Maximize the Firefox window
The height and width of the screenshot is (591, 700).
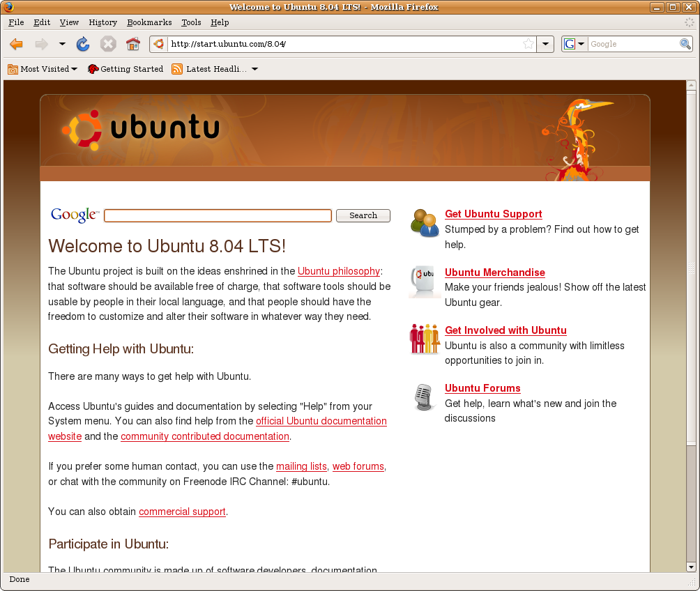pos(673,7)
